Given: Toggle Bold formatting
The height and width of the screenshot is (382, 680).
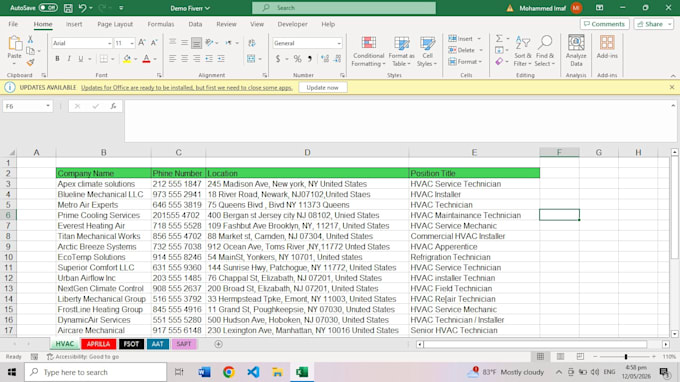Looking at the screenshot, I should pyautogui.click(x=57, y=59).
